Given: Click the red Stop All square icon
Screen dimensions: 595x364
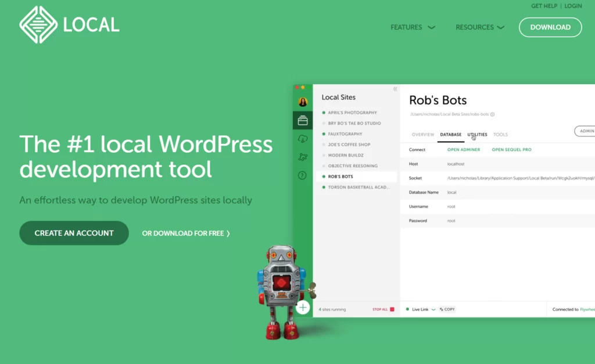Looking at the screenshot, I should click(392, 309).
